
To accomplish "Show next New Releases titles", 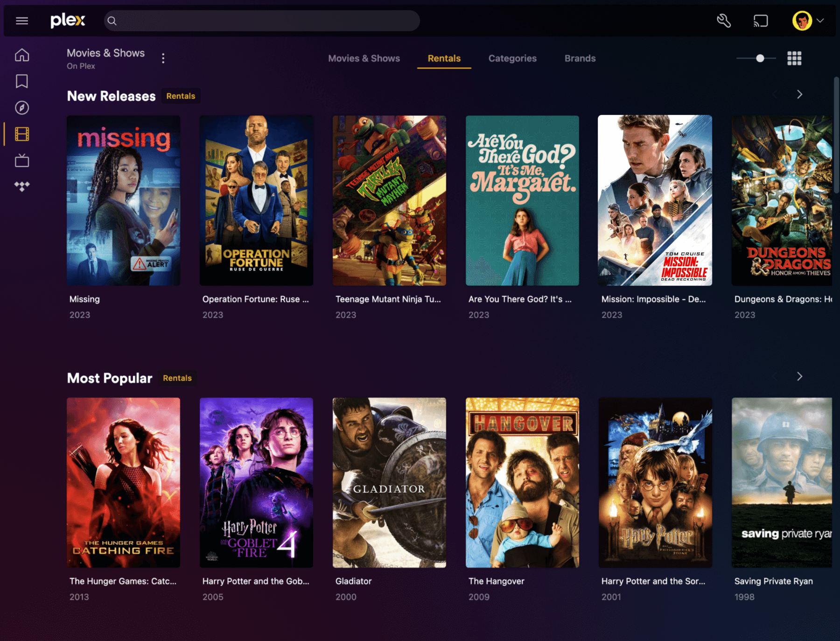I will click(799, 94).
